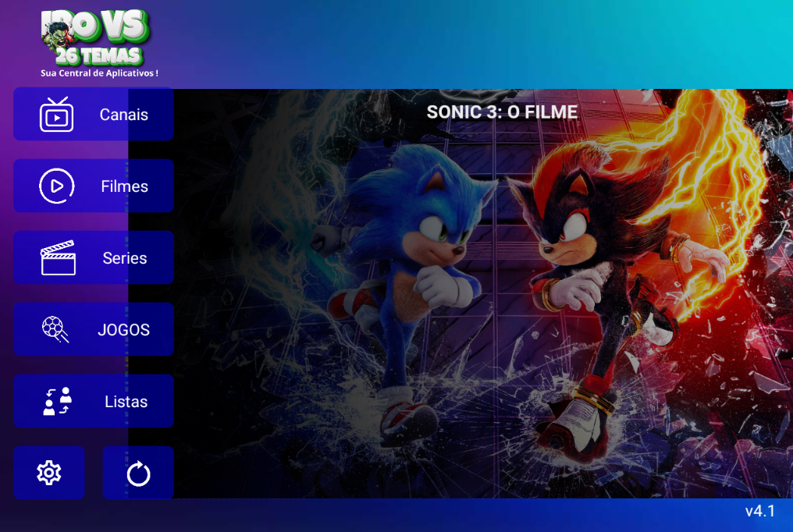
Task: Open the Canais menu entry
Action: pos(94,114)
